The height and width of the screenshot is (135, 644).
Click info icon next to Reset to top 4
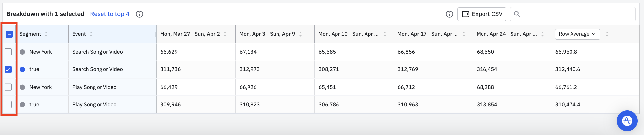[139, 14]
